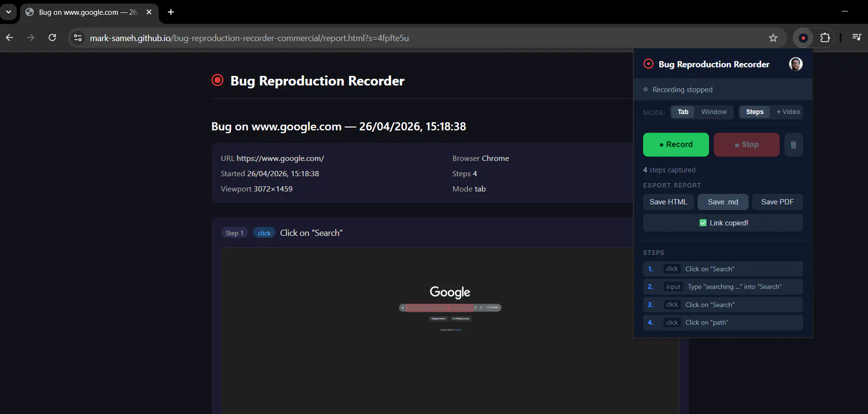
Task: Export the report via Save HTML
Action: coord(668,202)
